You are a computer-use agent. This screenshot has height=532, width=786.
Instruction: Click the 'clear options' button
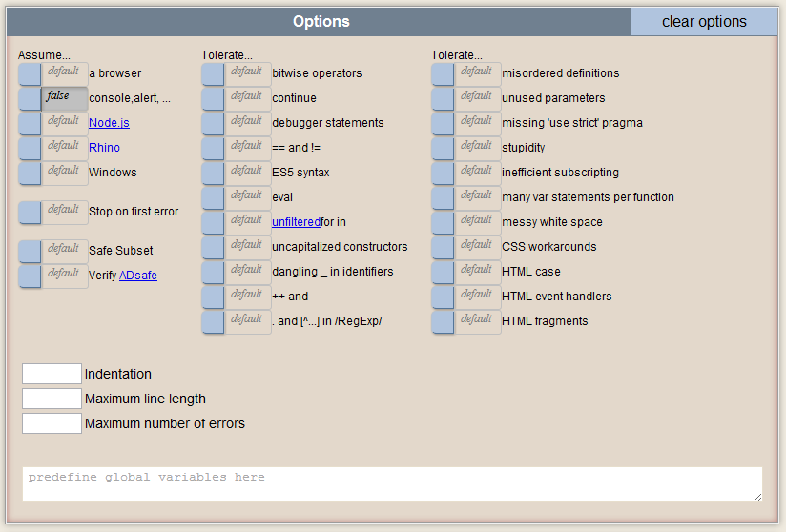(704, 22)
